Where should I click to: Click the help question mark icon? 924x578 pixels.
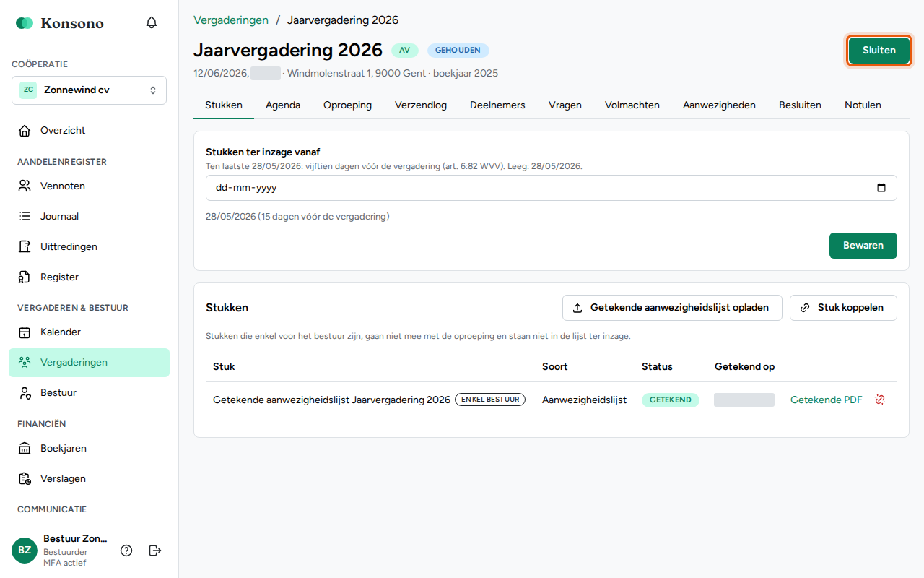126,551
